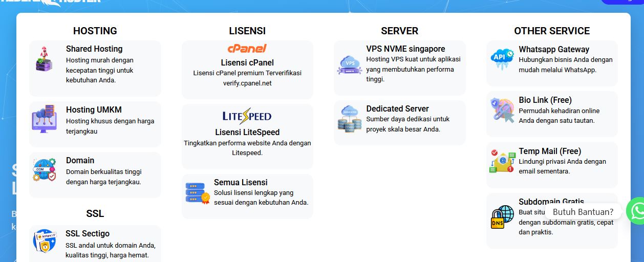
Task: Click the Bio Link icon
Action: (x=502, y=110)
